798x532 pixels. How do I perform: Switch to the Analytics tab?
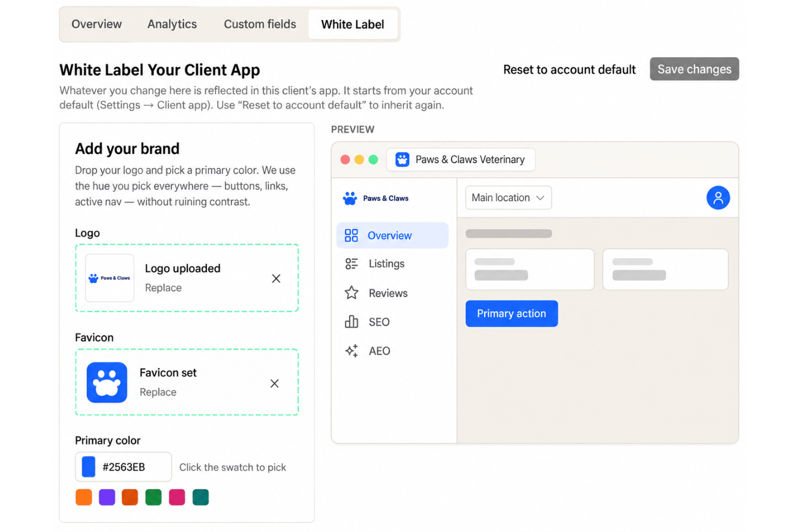(x=172, y=24)
